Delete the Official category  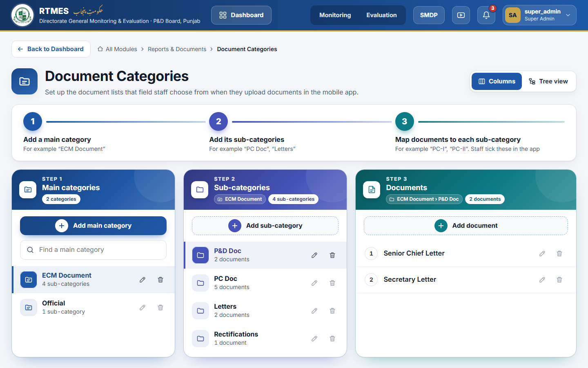(x=160, y=307)
